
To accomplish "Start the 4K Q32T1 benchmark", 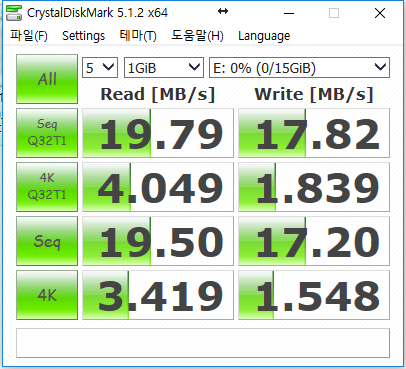I will [47, 187].
